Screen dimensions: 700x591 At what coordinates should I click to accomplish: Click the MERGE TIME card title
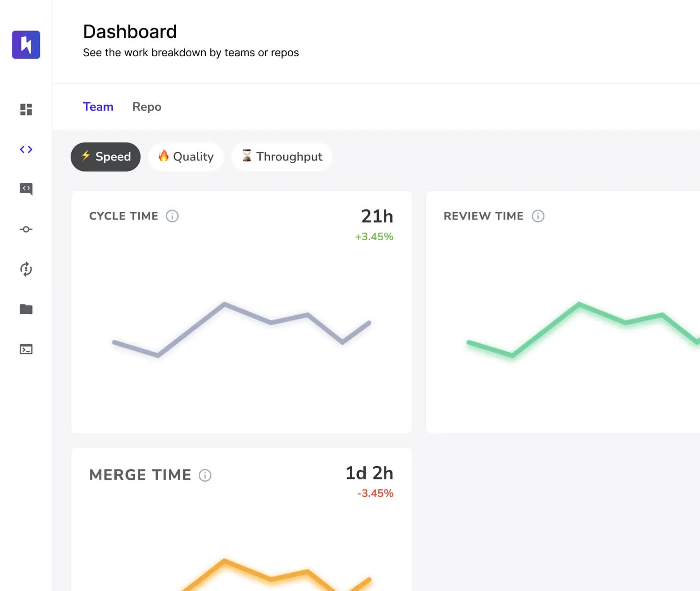pos(140,475)
